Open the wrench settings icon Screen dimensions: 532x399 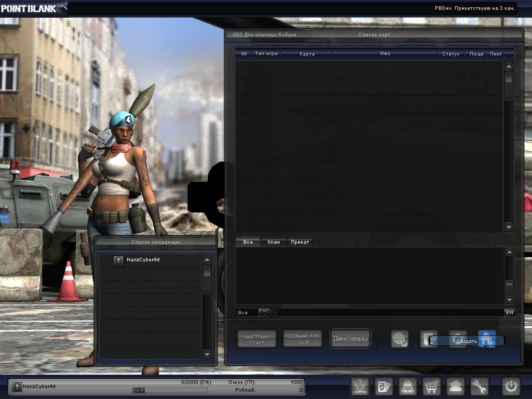pos(479,386)
